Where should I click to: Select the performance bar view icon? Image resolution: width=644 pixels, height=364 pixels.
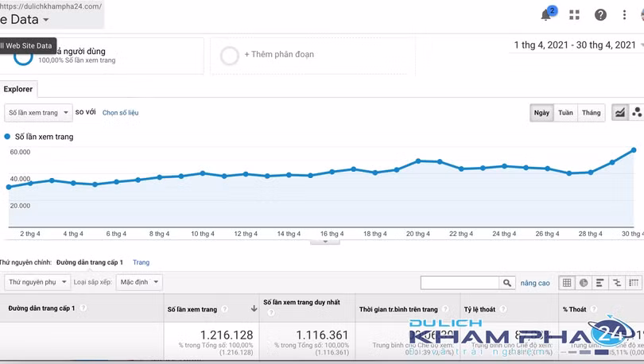[600, 283]
